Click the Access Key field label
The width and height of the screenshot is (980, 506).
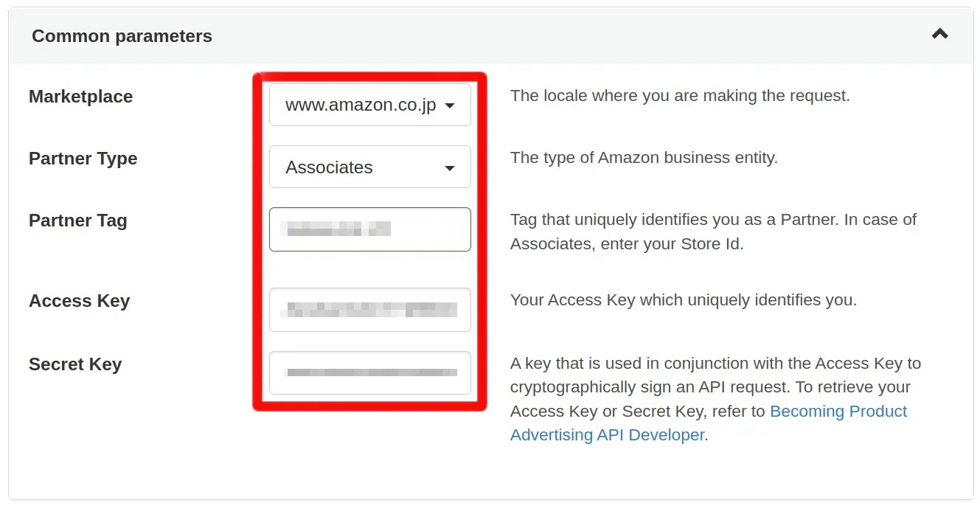(x=79, y=301)
